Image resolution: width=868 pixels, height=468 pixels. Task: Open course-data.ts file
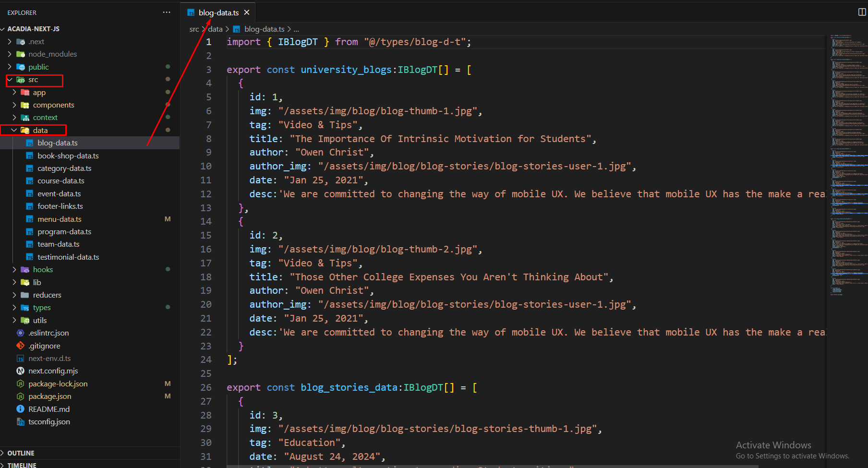point(61,181)
